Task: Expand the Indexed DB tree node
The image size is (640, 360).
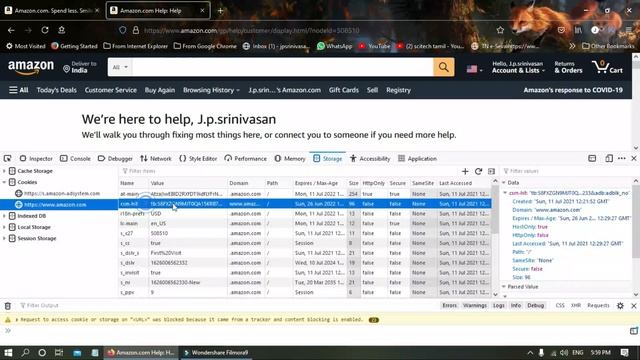Action: click(4, 216)
